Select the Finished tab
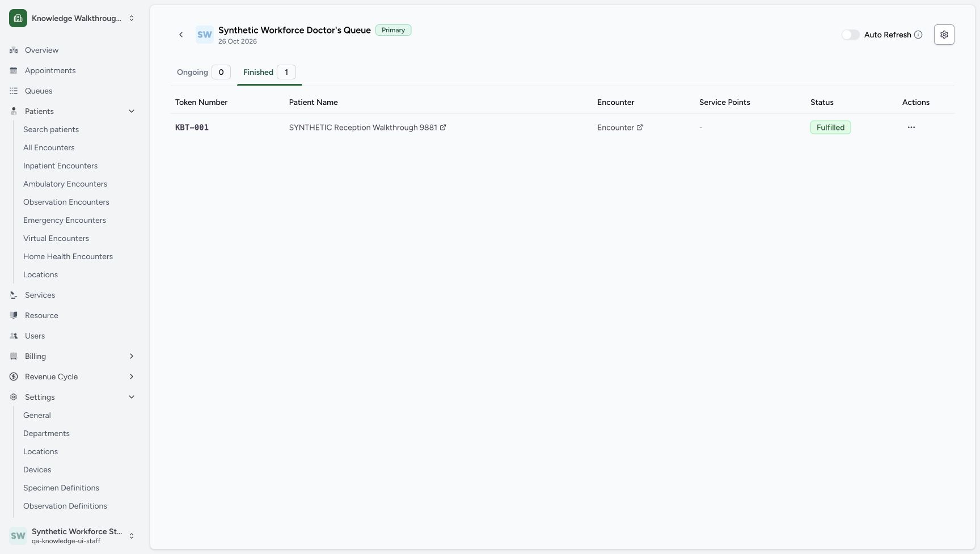Image resolution: width=980 pixels, height=554 pixels. click(x=269, y=72)
